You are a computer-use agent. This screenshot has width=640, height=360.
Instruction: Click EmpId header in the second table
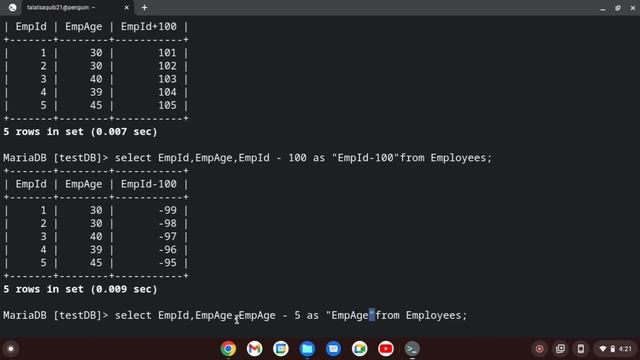[x=31, y=184]
